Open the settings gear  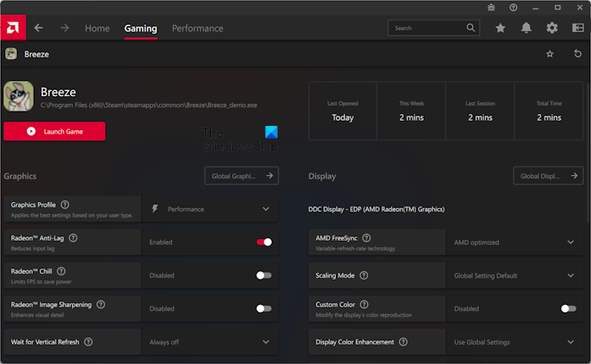pyautogui.click(x=552, y=28)
